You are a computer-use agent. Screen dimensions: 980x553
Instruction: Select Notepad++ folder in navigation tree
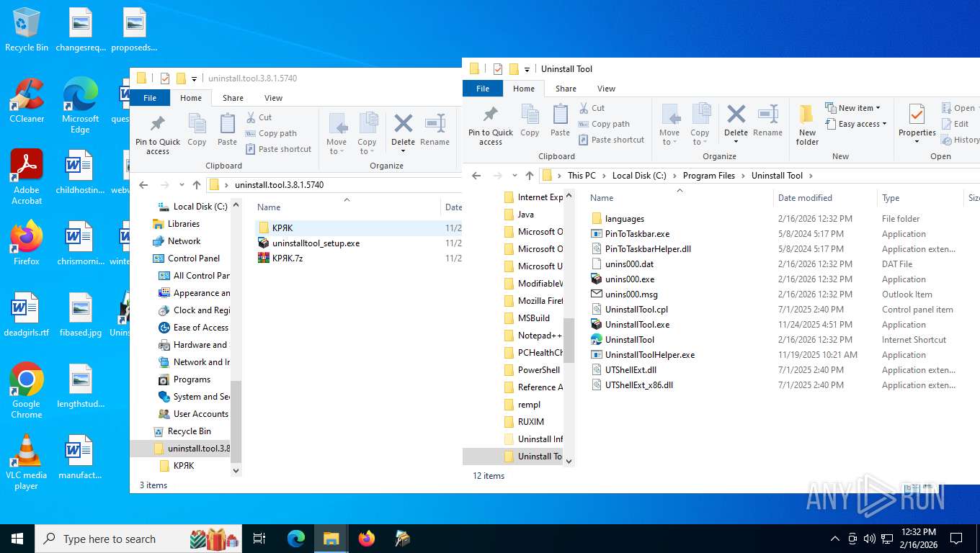pyautogui.click(x=532, y=336)
